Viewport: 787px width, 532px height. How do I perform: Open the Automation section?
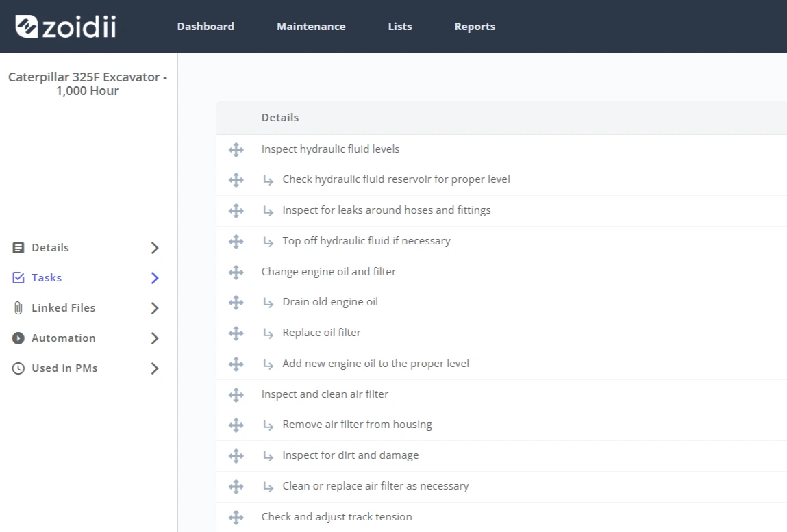point(86,338)
